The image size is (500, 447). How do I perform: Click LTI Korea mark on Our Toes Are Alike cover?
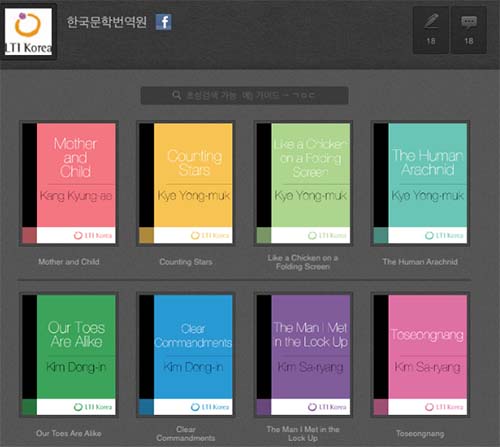93,407
